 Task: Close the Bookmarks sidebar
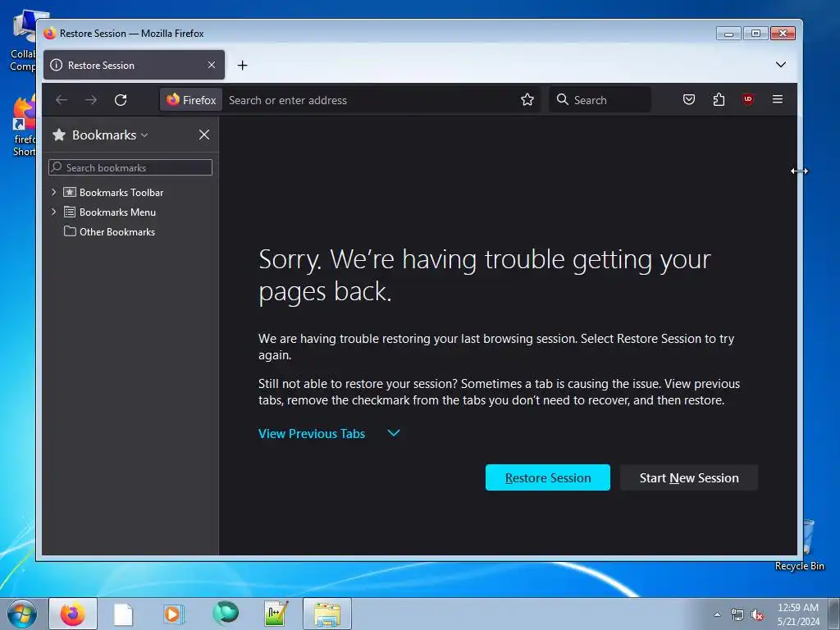pos(204,135)
